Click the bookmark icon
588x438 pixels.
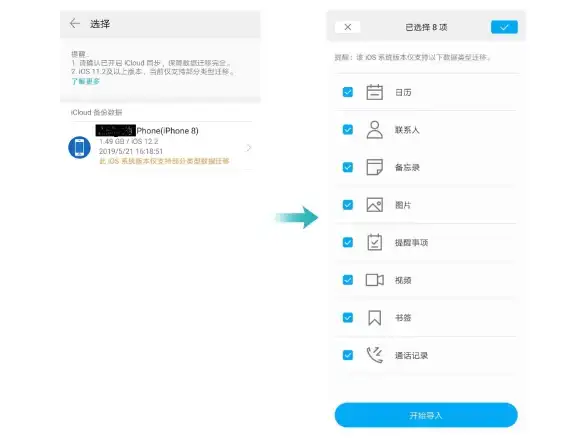pos(375,318)
